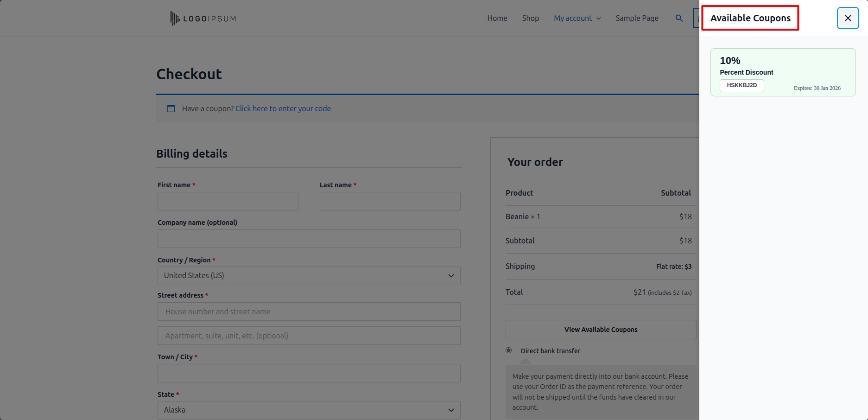Click the House number and street name field
The width and height of the screenshot is (868, 420).
click(309, 312)
